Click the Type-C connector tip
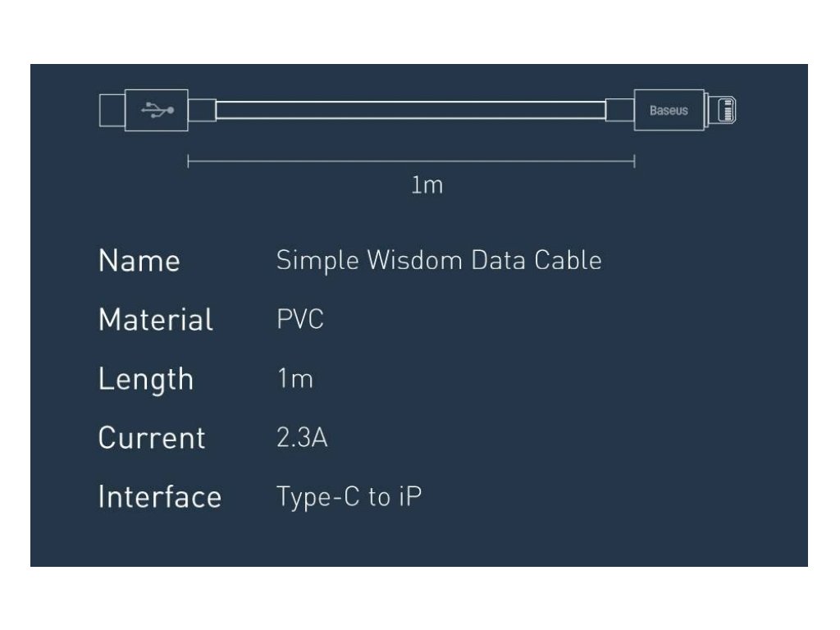The image size is (840, 630). (112, 111)
